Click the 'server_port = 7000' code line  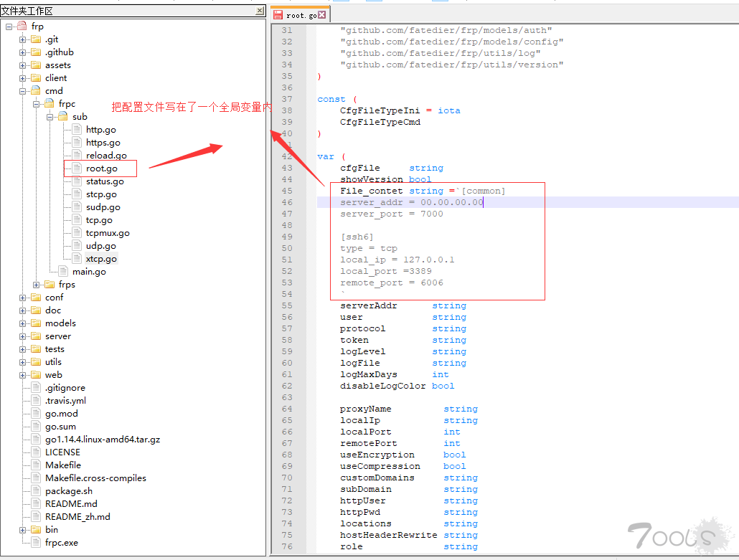(392, 214)
